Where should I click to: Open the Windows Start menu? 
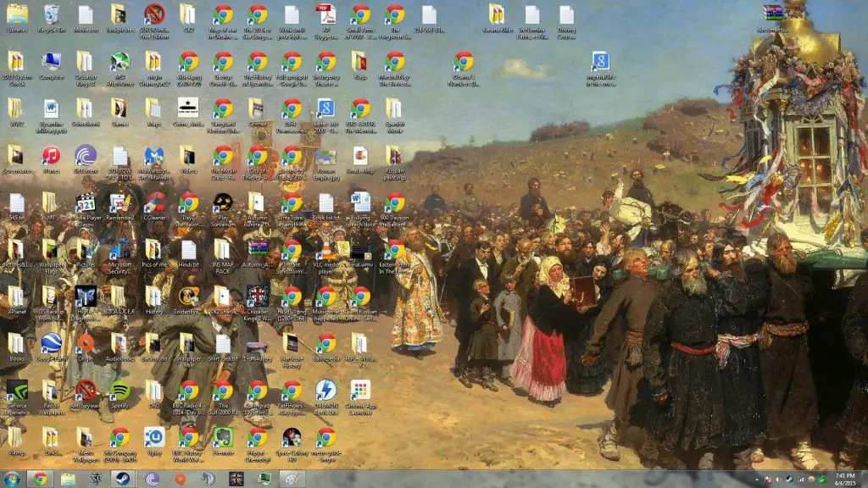point(11,480)
